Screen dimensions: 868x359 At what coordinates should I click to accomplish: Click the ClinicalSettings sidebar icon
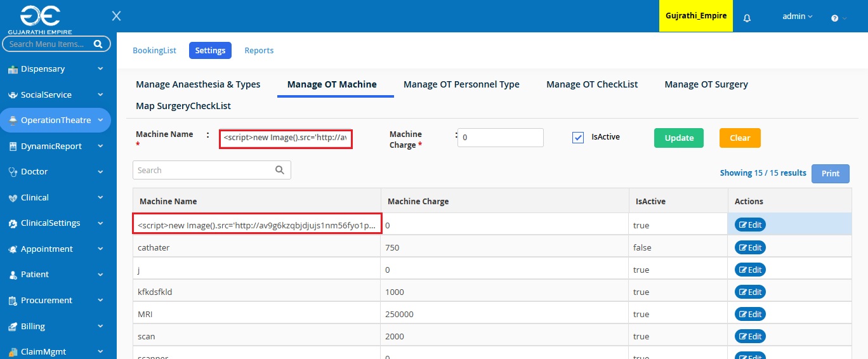(13, 223)
